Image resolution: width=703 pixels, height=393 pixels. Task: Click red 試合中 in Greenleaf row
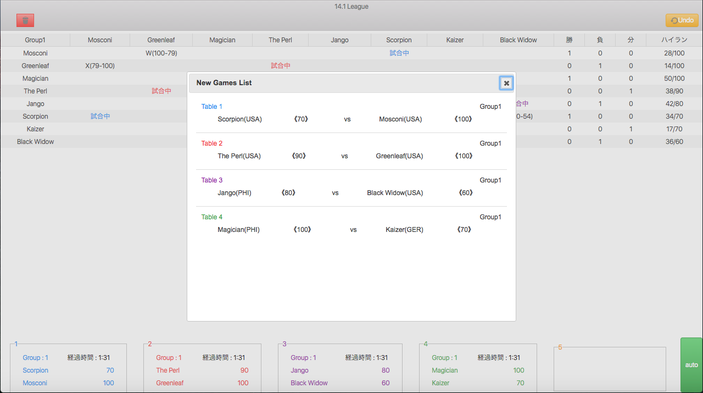pos(281,65)
